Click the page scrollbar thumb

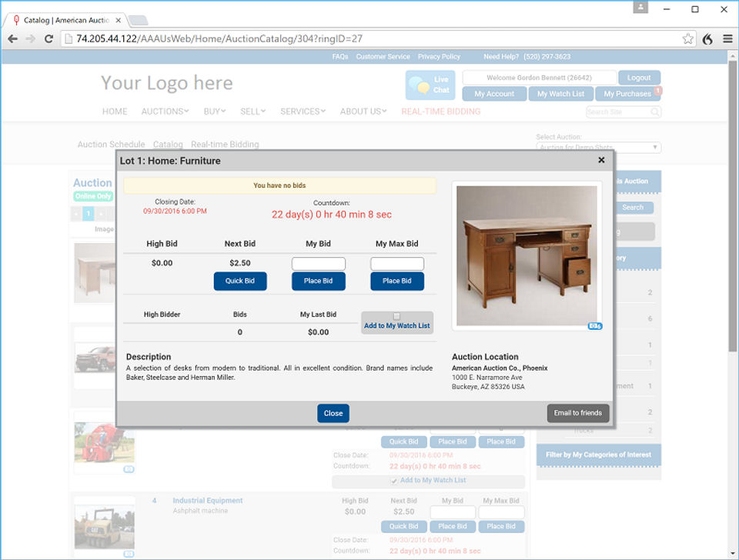tap(732, 205)
